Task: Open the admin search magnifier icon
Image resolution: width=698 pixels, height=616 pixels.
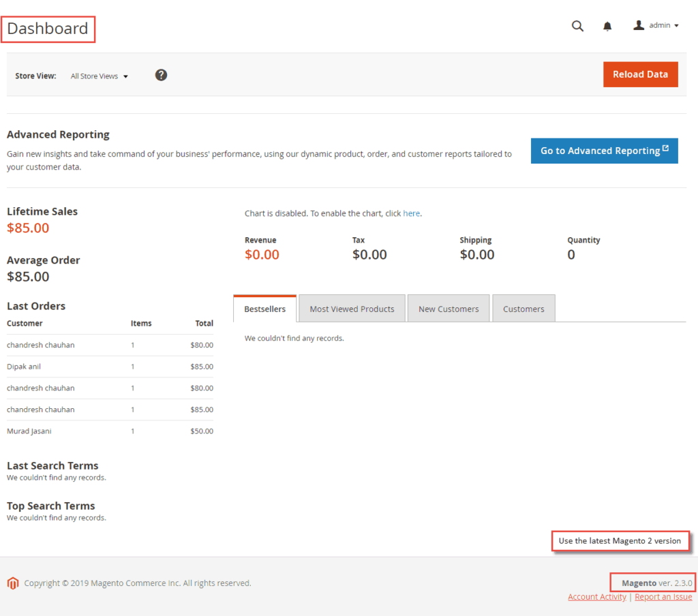Action: pos(577,26)
